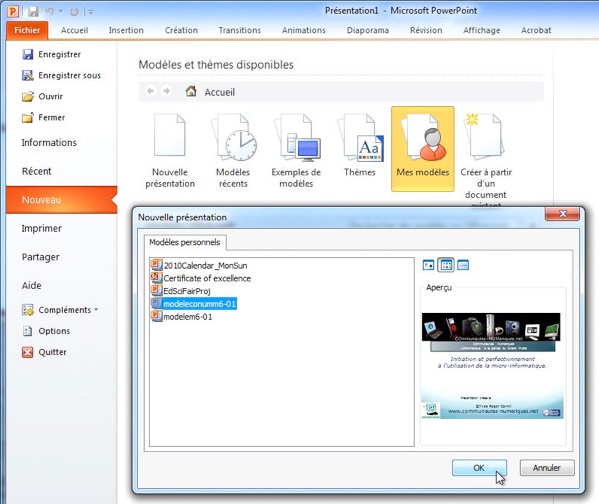
Task: Select the Modèles personnels tab in dialog
Action: click(185, 242)
